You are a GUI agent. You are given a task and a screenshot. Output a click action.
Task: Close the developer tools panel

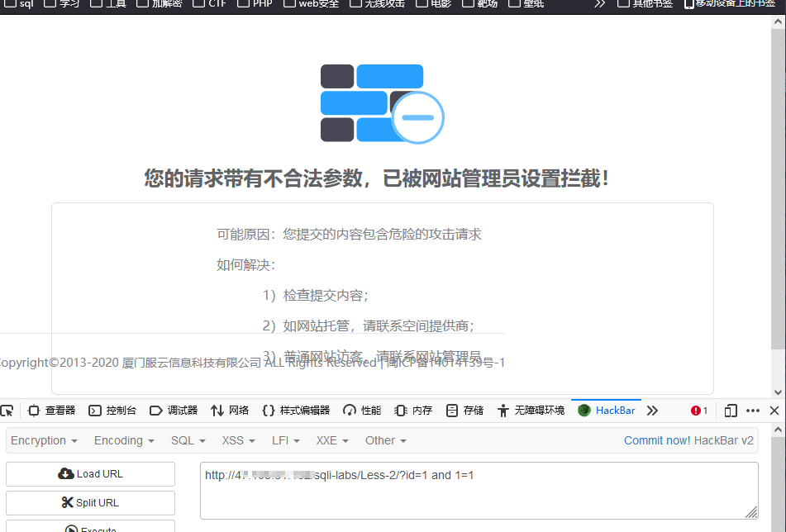[x=774, y=411]
